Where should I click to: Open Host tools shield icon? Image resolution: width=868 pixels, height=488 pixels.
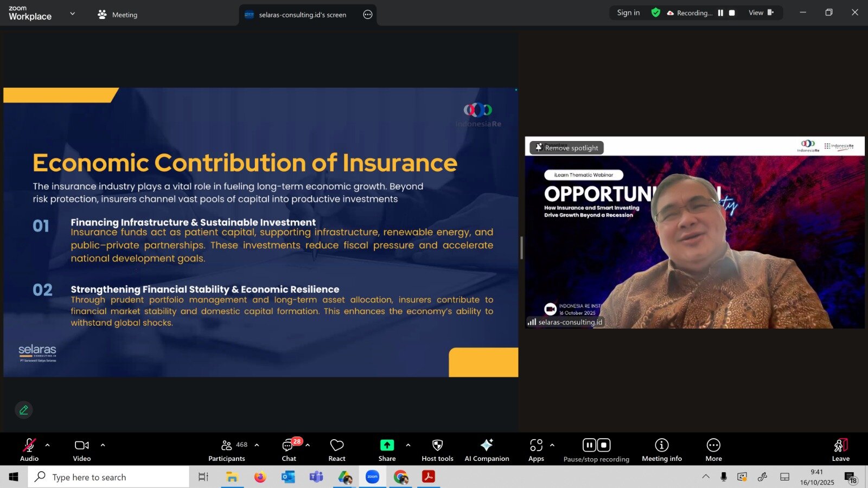tap(437, 450)
